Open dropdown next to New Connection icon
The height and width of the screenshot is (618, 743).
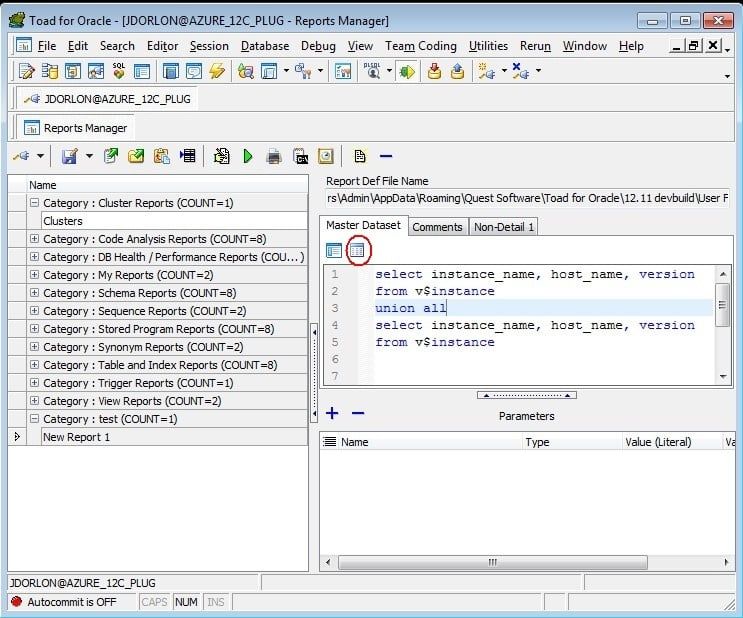[504, 71]
